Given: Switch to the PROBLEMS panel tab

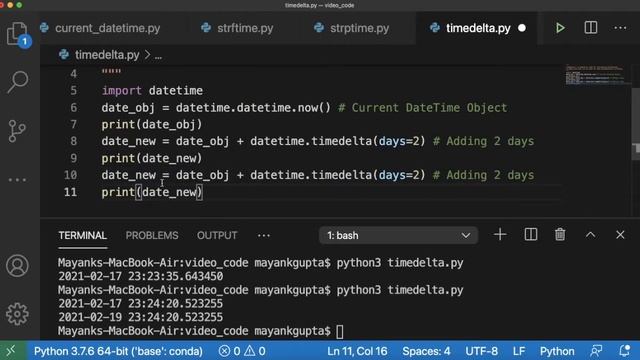Looking at the screenshot, I should coord(152,236).
